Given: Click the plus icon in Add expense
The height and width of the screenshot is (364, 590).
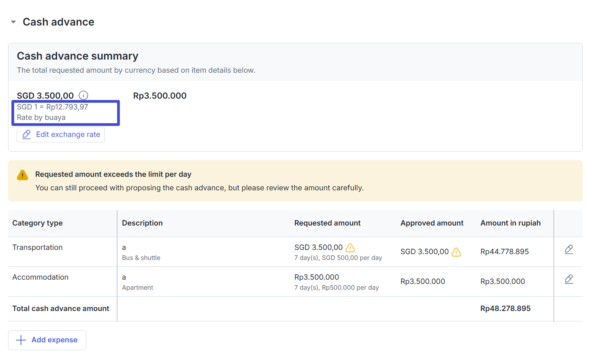Looking at the screenshot, I should tap(21, 340).
